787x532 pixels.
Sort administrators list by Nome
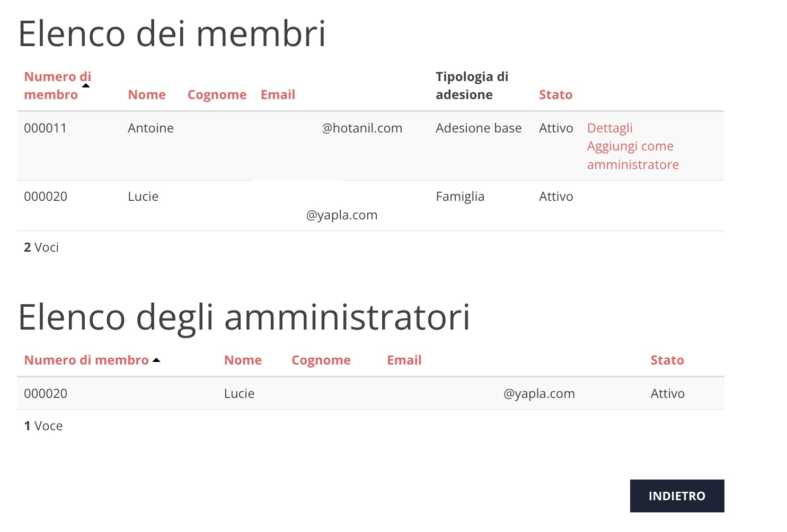click(243, 360)
